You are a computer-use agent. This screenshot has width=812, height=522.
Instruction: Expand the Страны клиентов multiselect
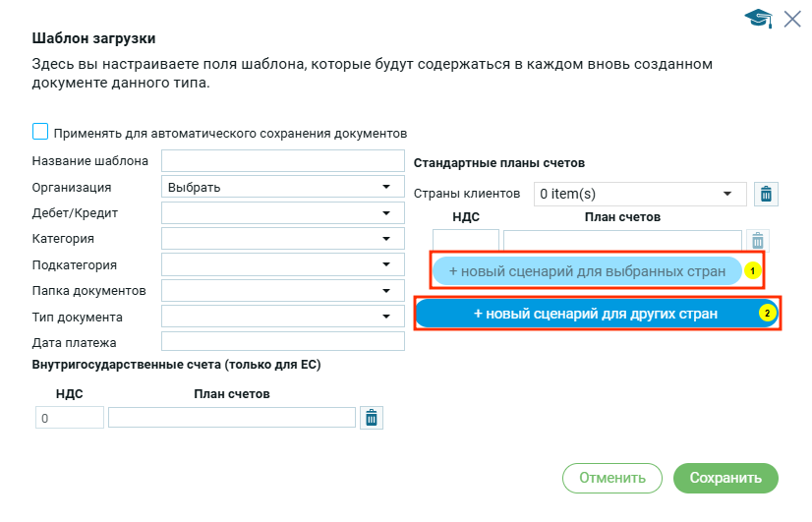pyautogui.click(x=639, y=194)
